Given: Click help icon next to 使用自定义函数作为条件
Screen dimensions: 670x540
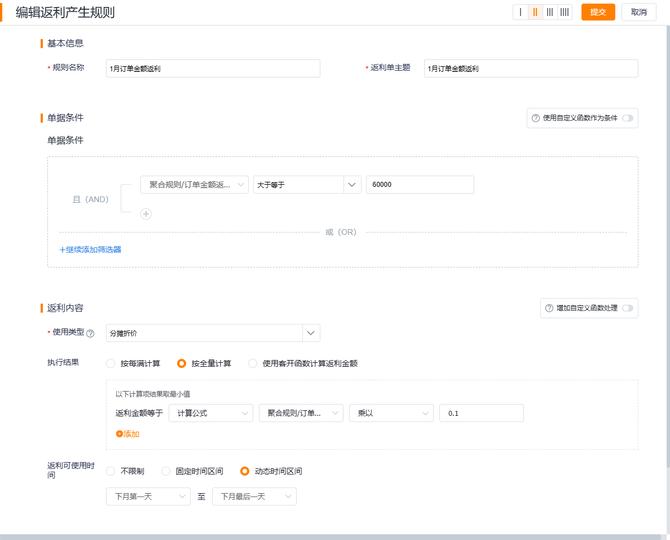Looking at the screenshot, I should click(536, 118).
